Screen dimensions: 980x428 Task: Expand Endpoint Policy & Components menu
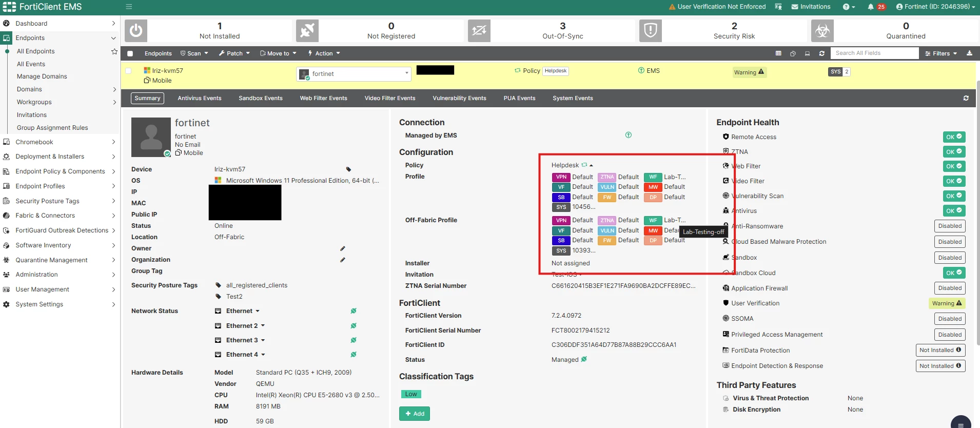click(60, 171)
